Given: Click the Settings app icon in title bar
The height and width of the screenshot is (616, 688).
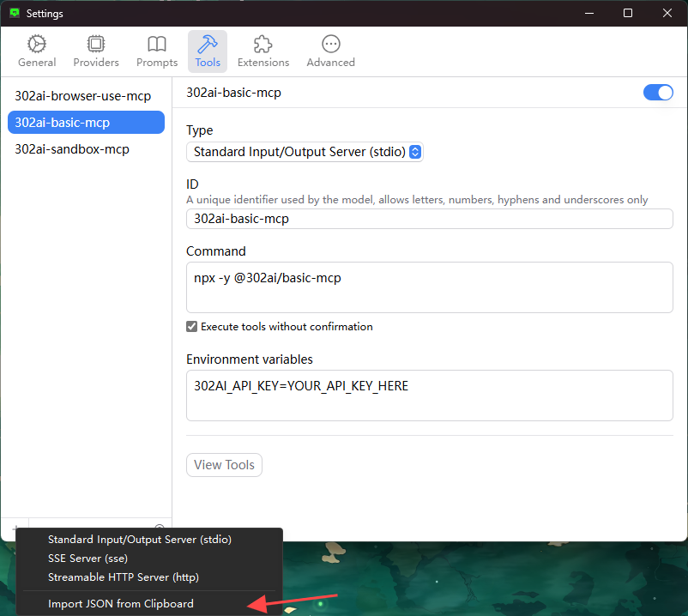Looking at the screenshot, I should click(x=15, y=13).
